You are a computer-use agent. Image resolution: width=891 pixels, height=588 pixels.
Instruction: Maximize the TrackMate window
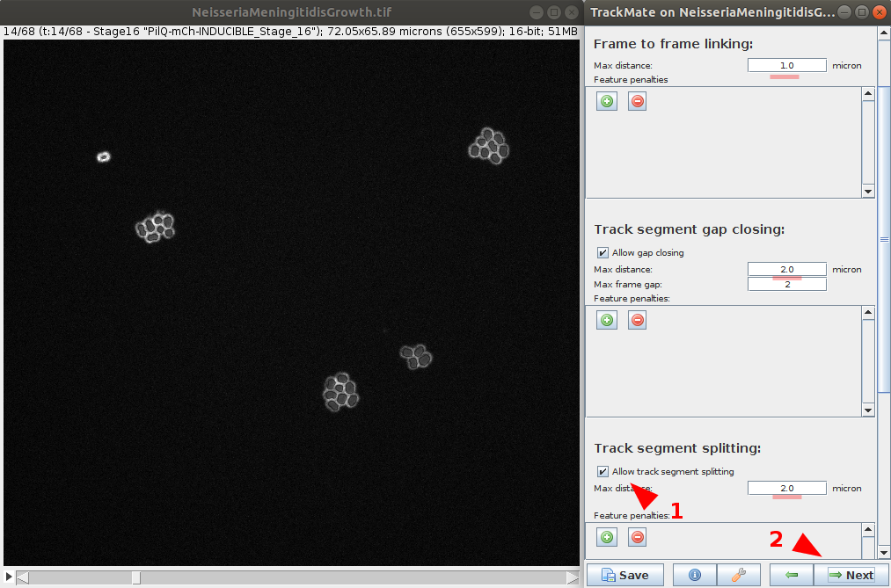[x=861, y=12]
